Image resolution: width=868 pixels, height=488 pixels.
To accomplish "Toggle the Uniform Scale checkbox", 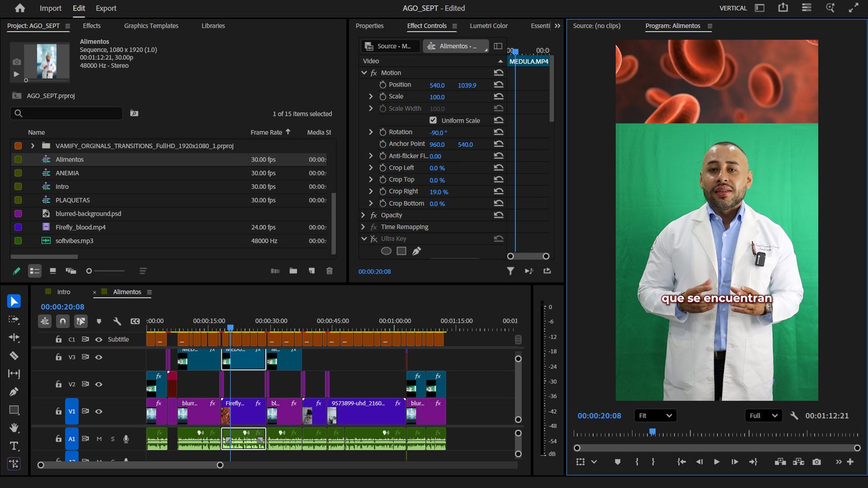I will pyautogui.click(x=433, y=120).
